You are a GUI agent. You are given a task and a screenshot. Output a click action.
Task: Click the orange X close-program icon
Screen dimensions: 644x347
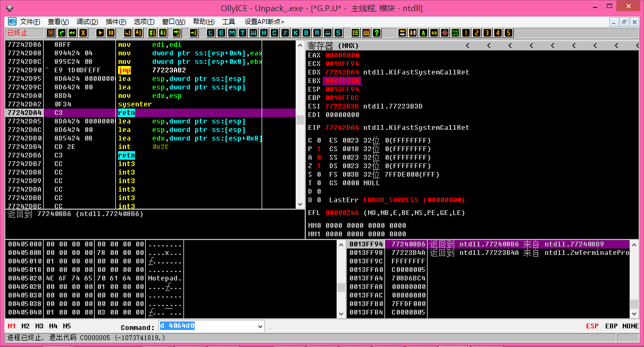pyautogui.click(x=83, y=33)
